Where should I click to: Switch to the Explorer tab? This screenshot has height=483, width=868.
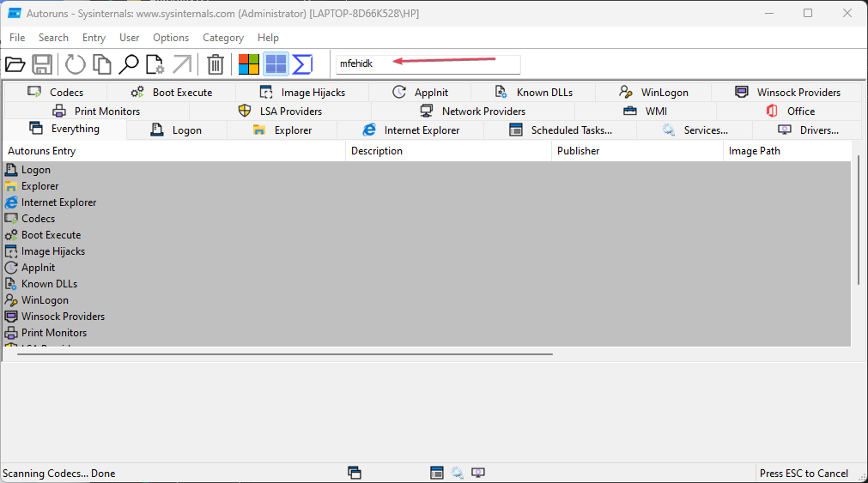click(282, 130)
